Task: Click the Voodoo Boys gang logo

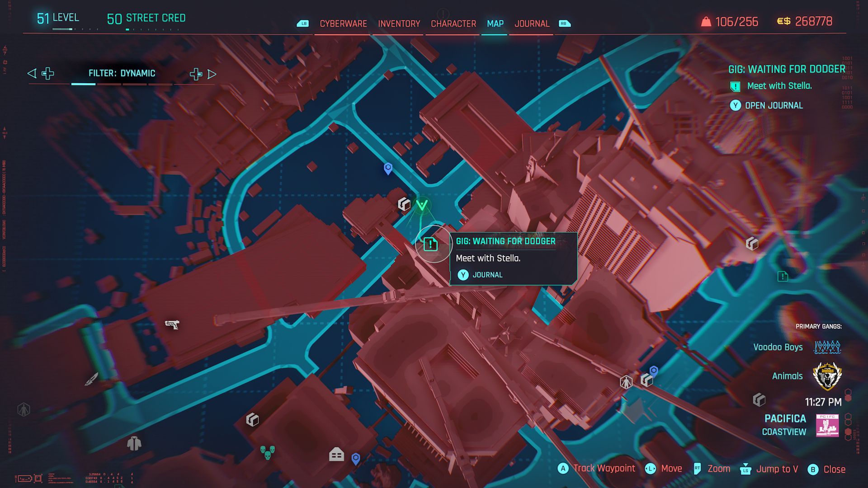Action: (827, 347)
